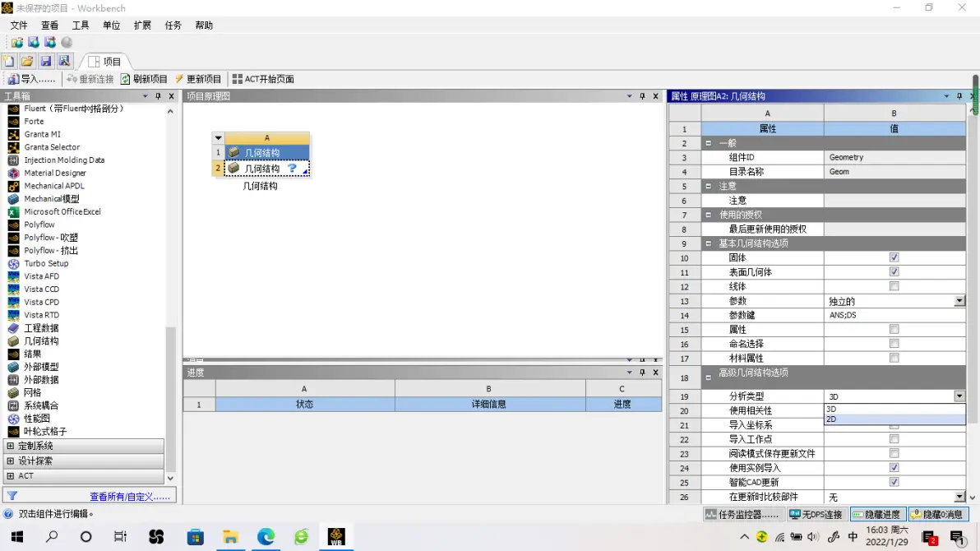Screen dimensions: 980x551
Task: Click the toolbox filter funnel icon
Action: (12, 496)
